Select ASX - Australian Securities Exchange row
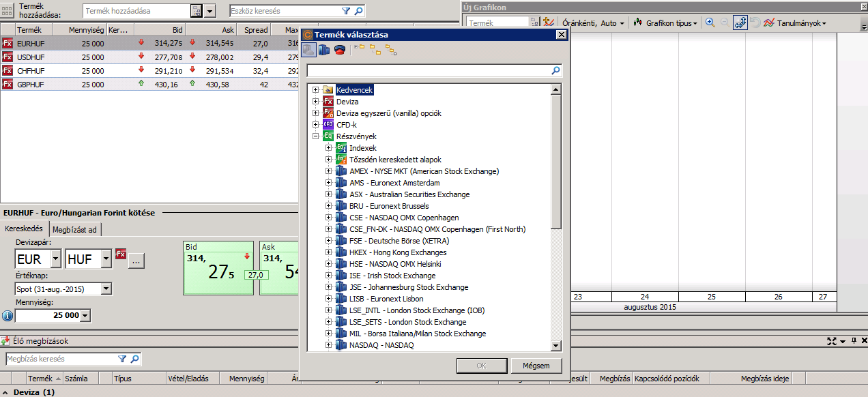The width and height of the screenshot is (868, 397). click(x=409, y=194)
